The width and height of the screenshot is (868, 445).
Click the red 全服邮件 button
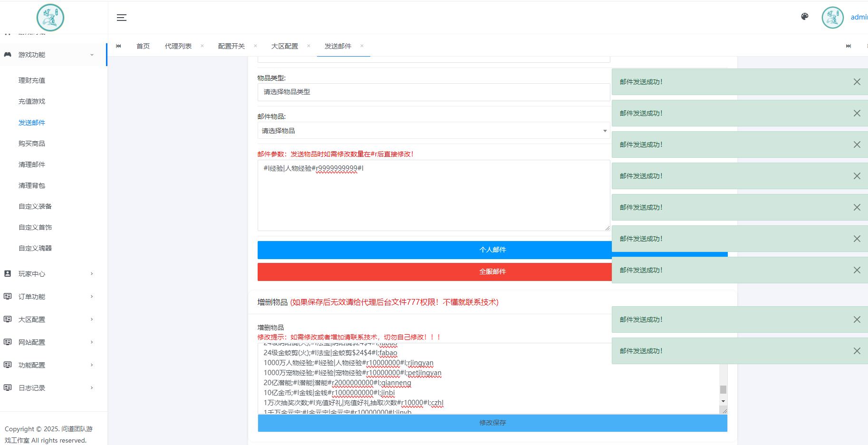click(434, 272)
